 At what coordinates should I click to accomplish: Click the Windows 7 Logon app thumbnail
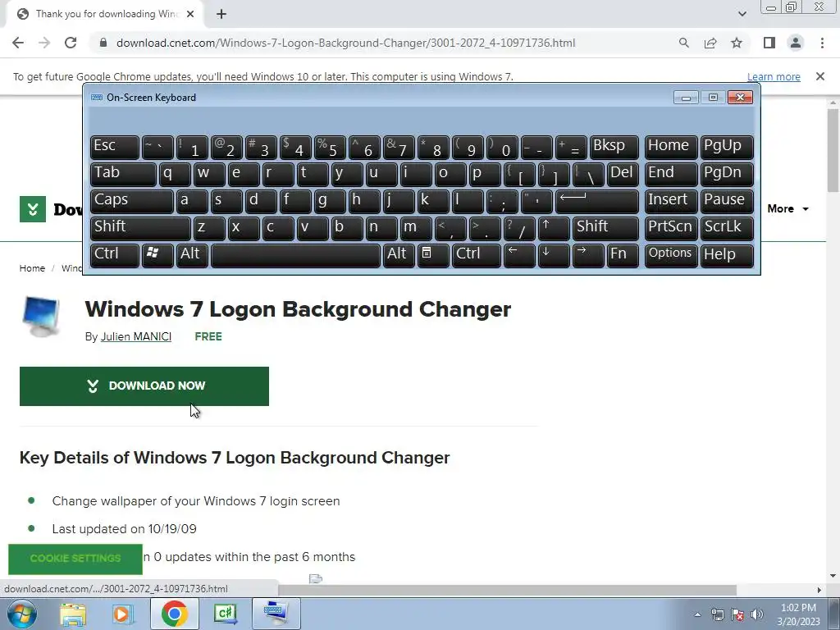41,317
